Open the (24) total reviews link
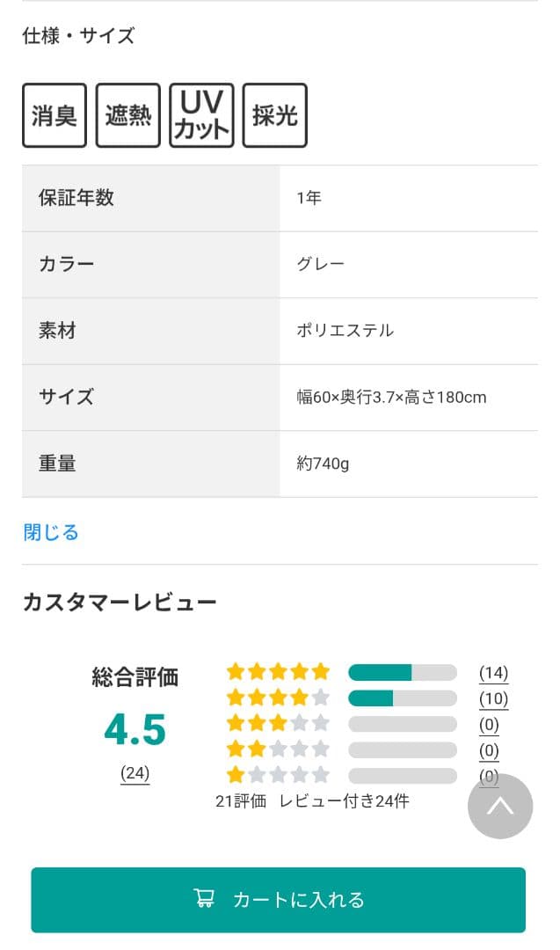Viewport: 560px width, 950px height. [135, 772]
